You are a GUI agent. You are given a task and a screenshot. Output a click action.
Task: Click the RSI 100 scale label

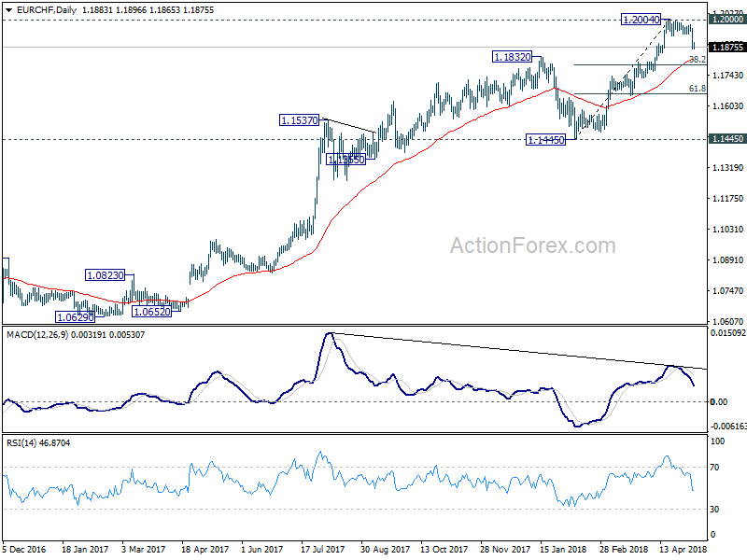click(x=717, y=441)
